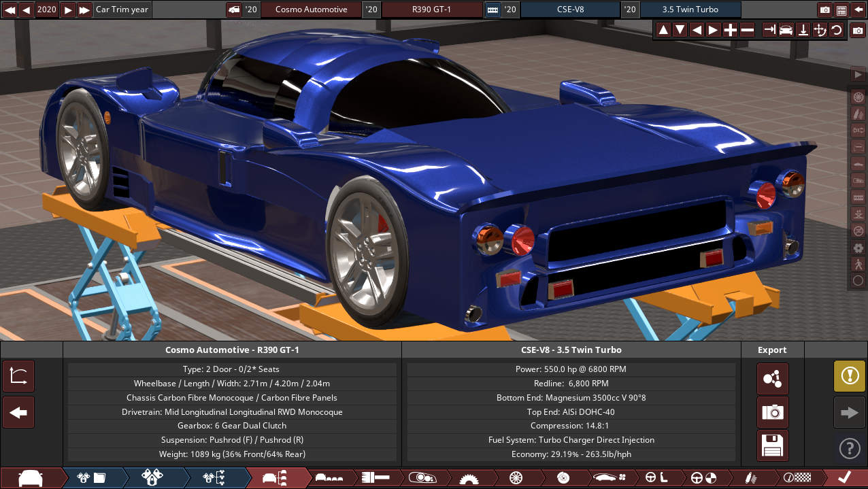The image size is (868, 489).
Task: Open the brake disc tab
Action: point(562,478)
